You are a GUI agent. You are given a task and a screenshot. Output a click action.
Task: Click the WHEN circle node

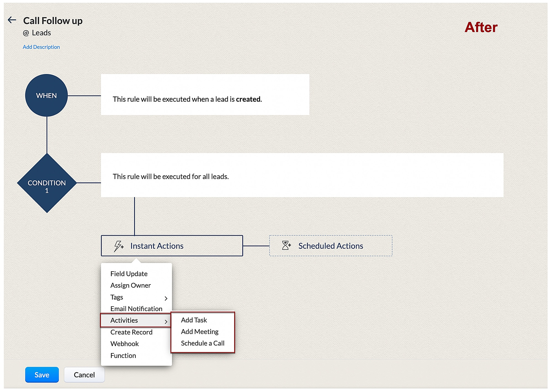tap(46, 95)
